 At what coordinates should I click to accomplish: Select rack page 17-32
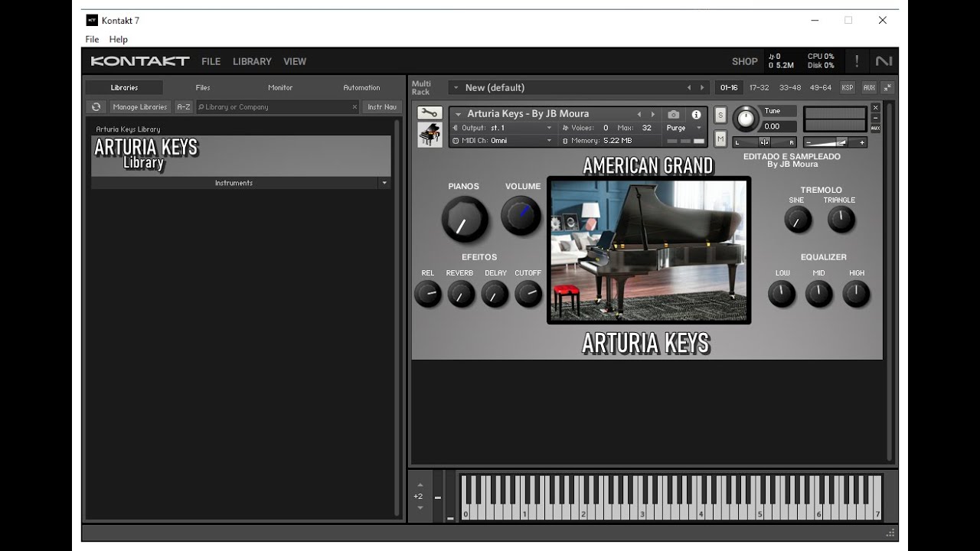(x=759, y=87)
